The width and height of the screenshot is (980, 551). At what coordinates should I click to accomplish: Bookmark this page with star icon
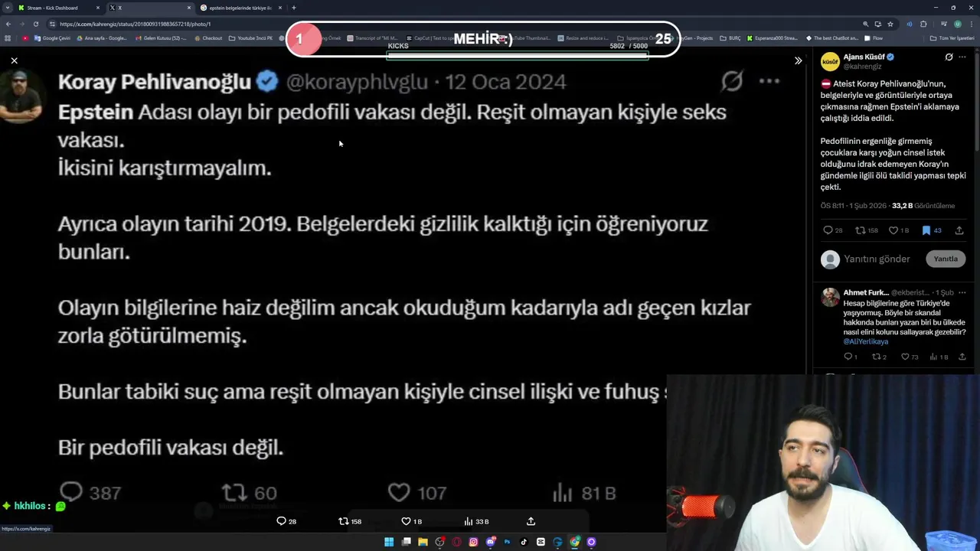tap(890, 24)
